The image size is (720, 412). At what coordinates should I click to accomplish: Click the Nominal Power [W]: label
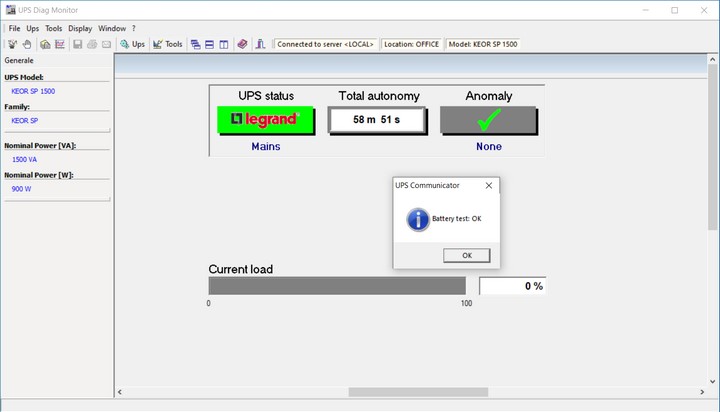tap(39, 175)
